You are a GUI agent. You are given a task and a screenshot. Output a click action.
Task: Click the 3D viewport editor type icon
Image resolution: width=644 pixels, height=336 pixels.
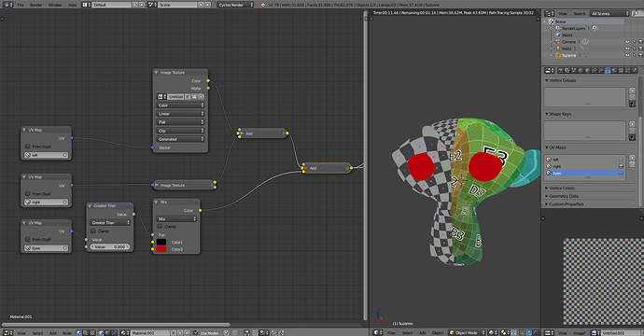click(x=378, y=332)
